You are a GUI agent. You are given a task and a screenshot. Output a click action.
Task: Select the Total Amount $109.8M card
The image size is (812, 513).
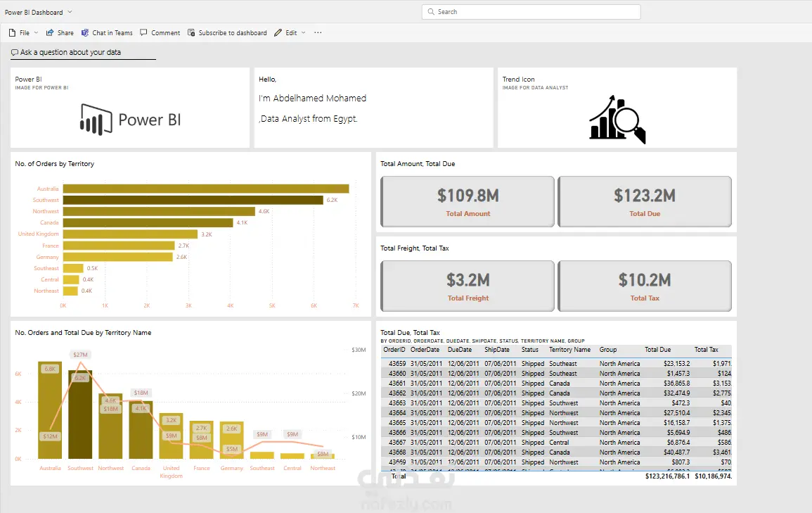[468, 201]
